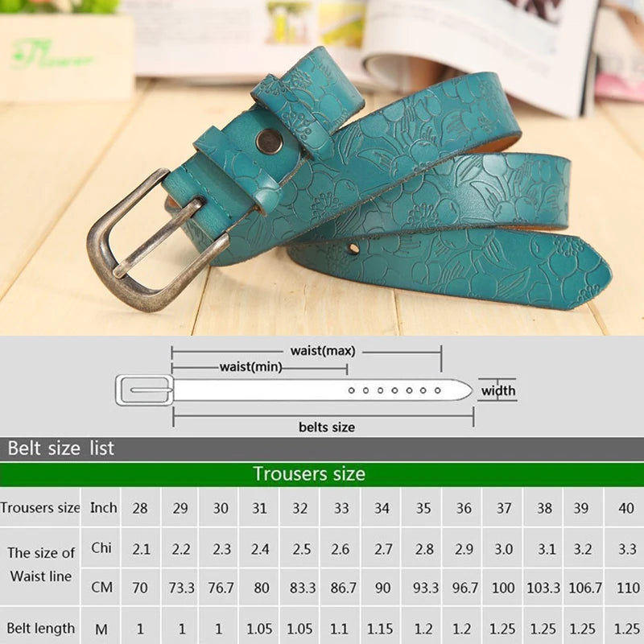This screenshot has width=644, height=644.
Task: Click the Chi row label
Action: coord(101,547)
